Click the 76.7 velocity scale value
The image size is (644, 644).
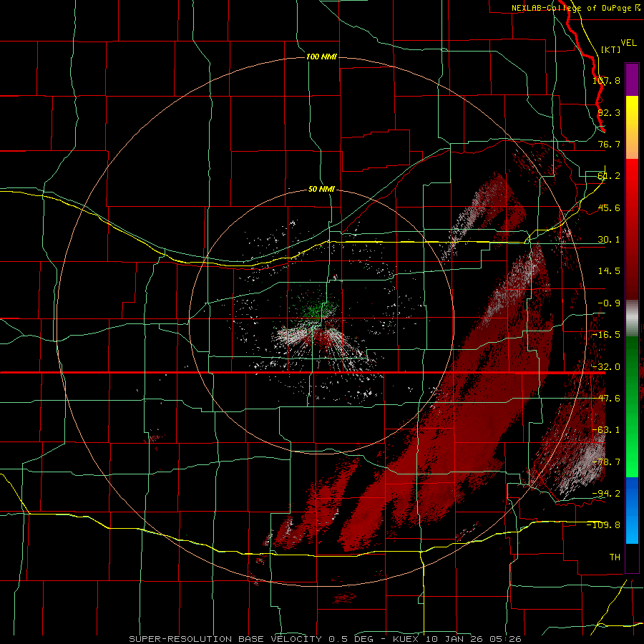609,144
